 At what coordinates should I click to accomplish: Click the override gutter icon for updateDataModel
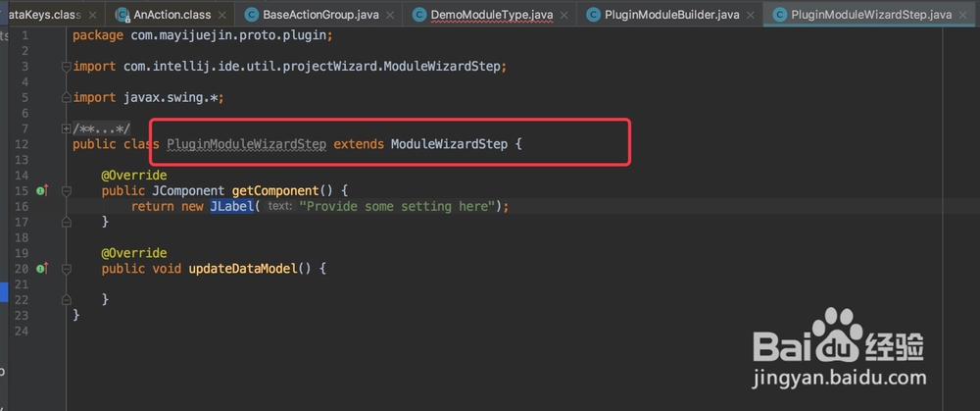42,269
